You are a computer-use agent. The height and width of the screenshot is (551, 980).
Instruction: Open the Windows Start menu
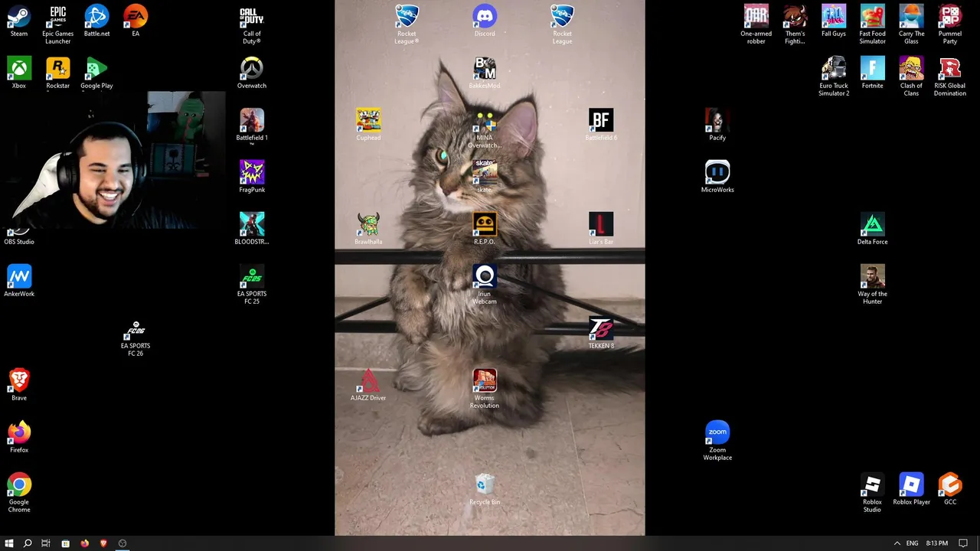click(9, 543)
